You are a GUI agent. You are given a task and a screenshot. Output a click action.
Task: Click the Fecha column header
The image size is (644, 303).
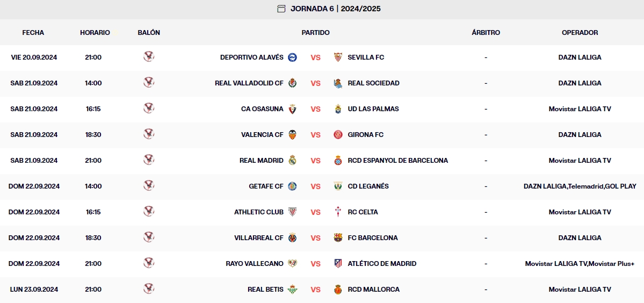tap(33, 33)
